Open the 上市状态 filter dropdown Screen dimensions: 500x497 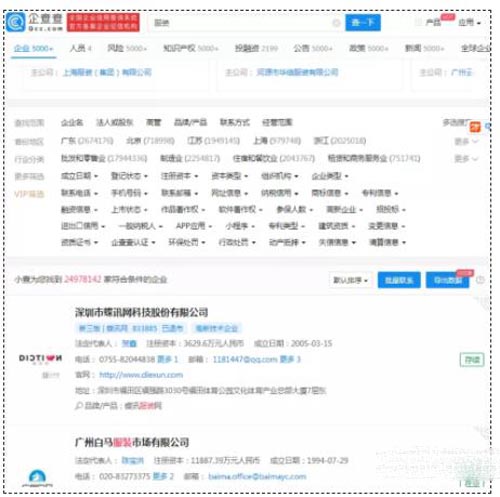tap(129, 210)
